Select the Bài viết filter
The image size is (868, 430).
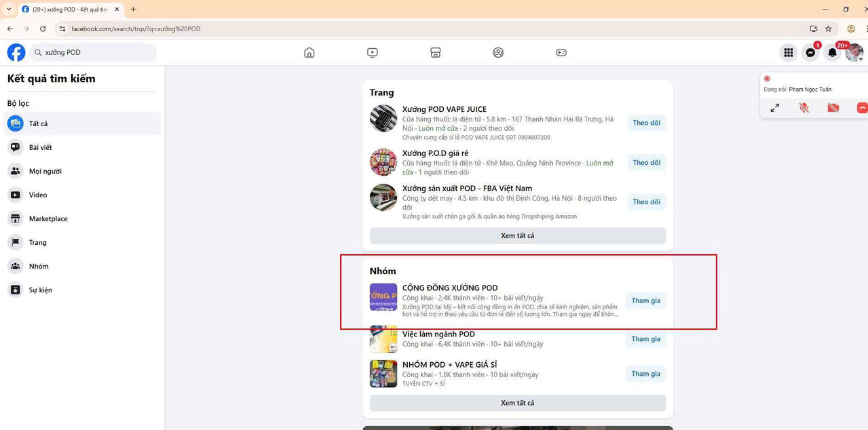pyautogui.click(x=83, y=147)
